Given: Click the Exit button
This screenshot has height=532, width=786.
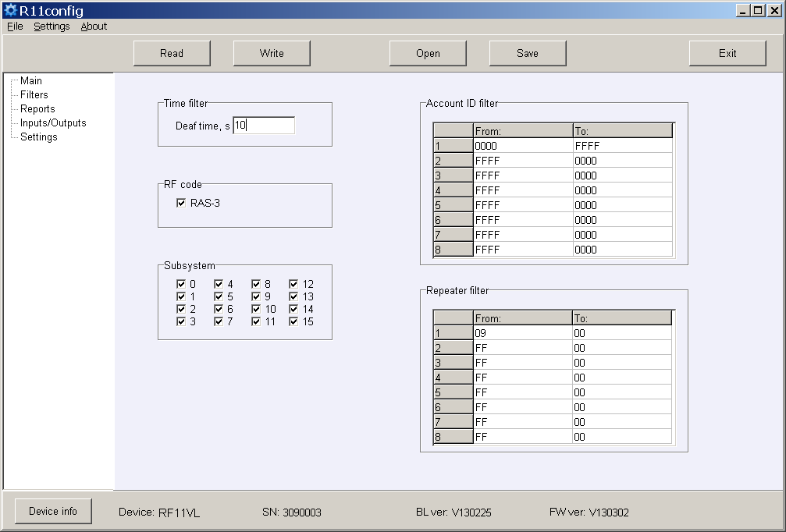Looking at the screenshot, I should coord(727,53).
